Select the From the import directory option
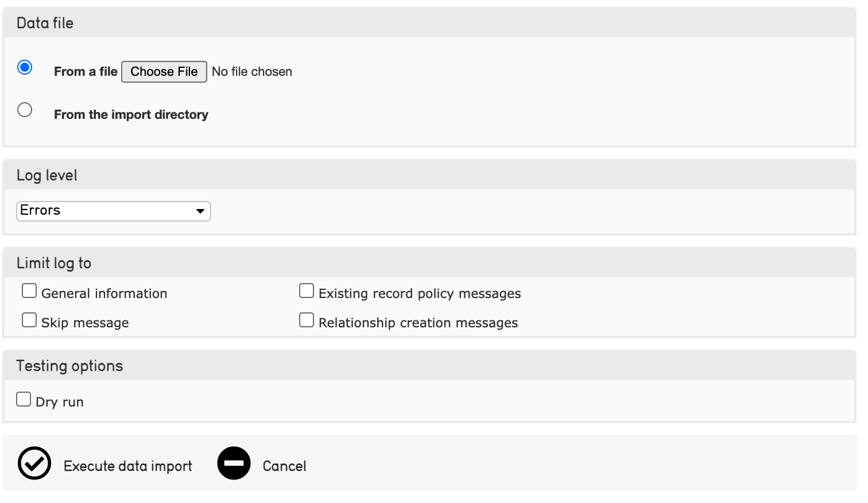Image resolution: width=868 pixels, height=503 pixels. pos(25,110)
